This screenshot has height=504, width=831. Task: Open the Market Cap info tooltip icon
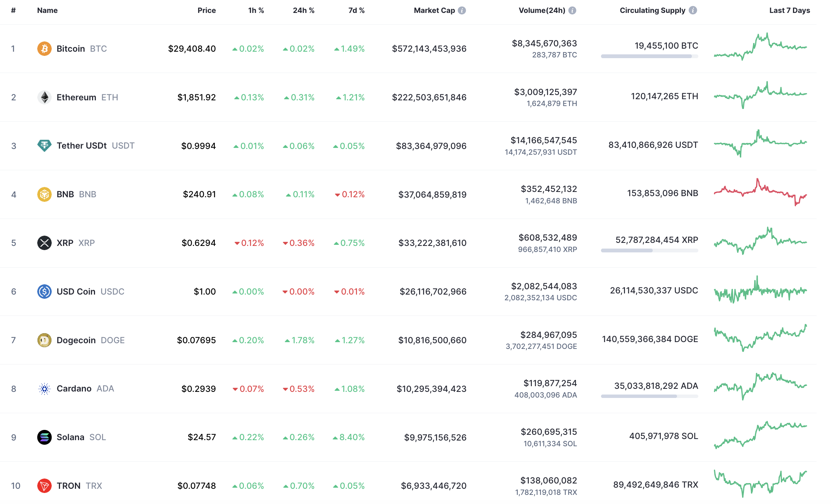pos(461,10)
